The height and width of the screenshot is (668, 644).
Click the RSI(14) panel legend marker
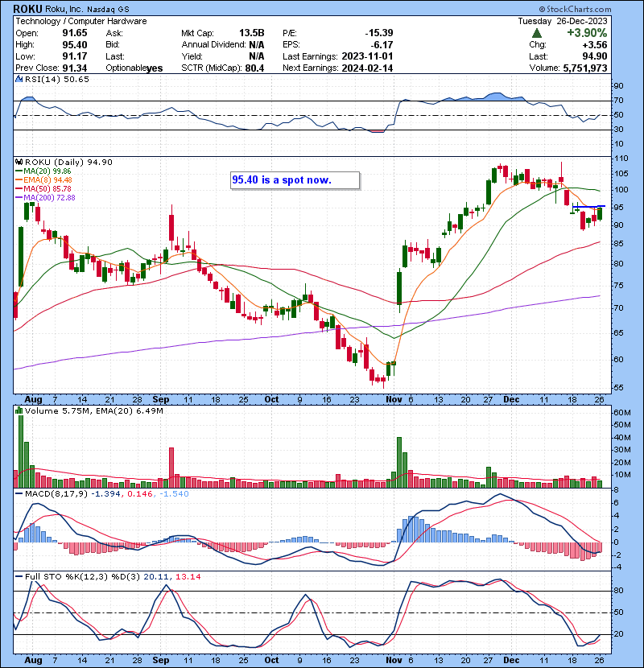coord(18,80)
